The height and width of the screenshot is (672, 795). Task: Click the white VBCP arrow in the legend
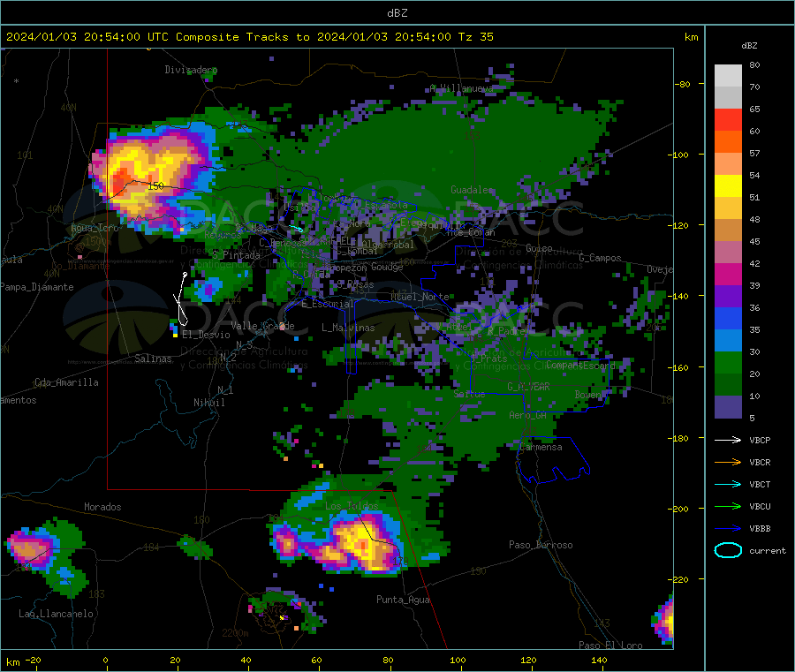point(728,440)
